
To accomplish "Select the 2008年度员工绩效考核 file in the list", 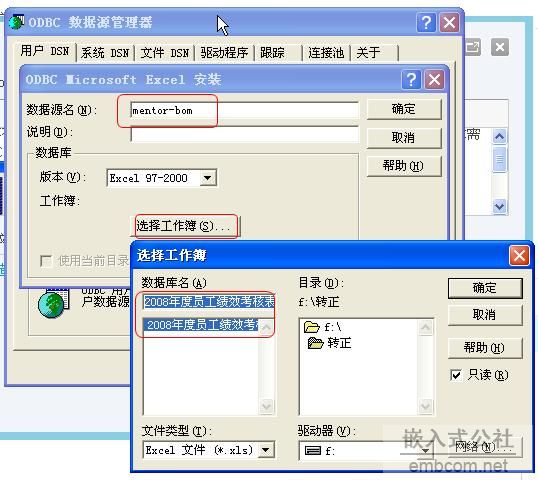I will (x=202, y=325).
